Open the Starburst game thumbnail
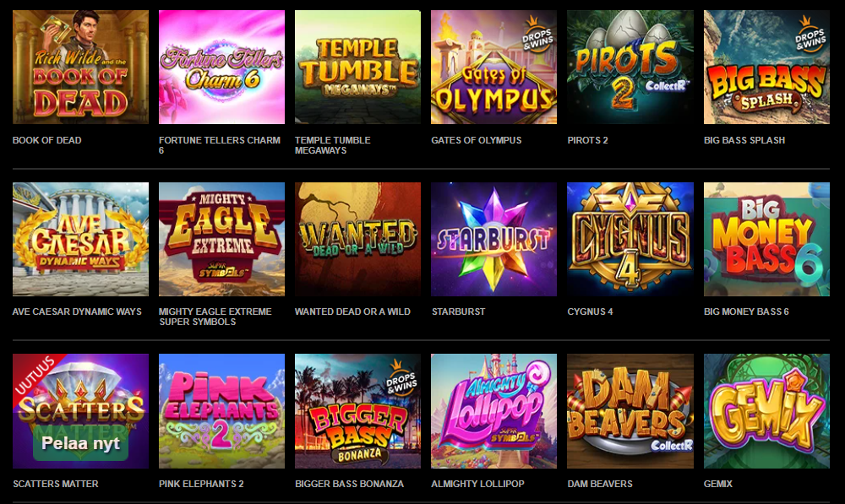845x504 pixels. click(493, 239)
